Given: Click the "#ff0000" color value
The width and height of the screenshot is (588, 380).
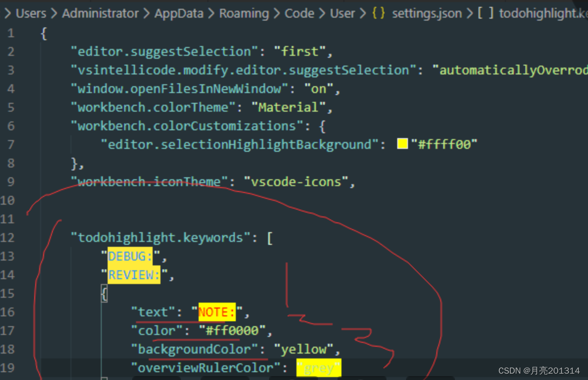Looking at the screenshot, I should 232,331.
